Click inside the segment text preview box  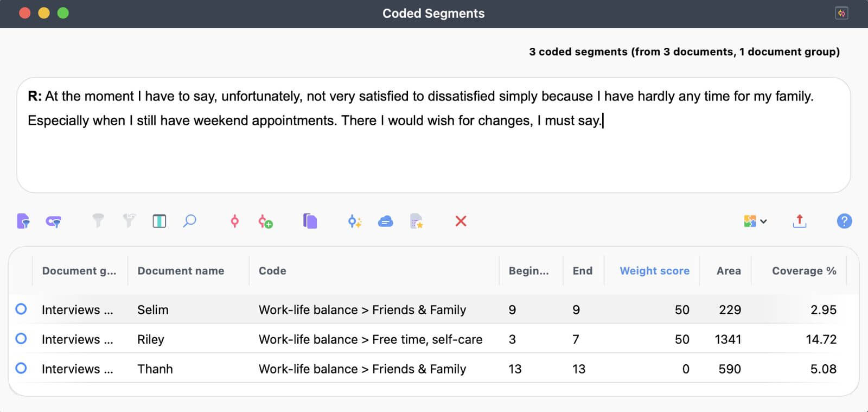[433, 135]
